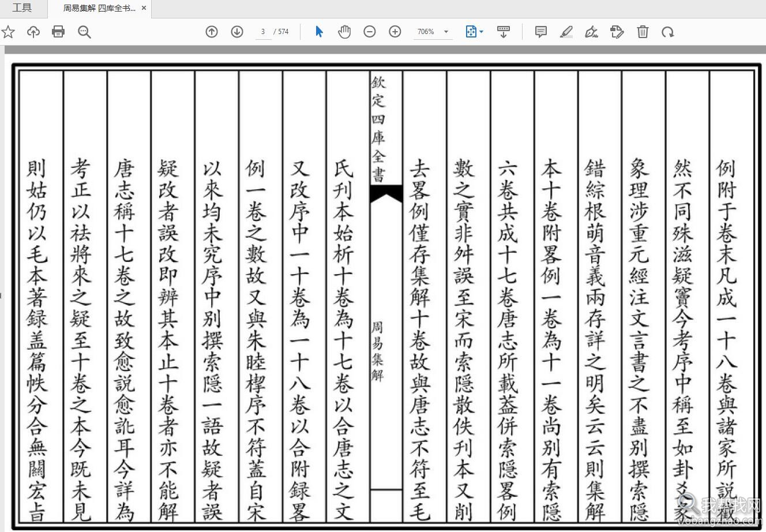Zoom out with the minus circle button
The image size is (766, 532).
(370, 32)
